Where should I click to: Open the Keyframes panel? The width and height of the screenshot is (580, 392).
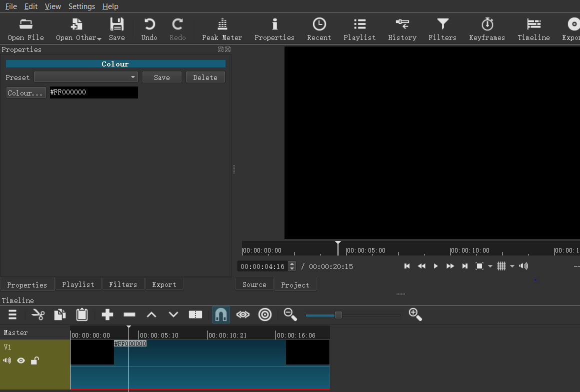pyautogui.click(x=486, y=29)
